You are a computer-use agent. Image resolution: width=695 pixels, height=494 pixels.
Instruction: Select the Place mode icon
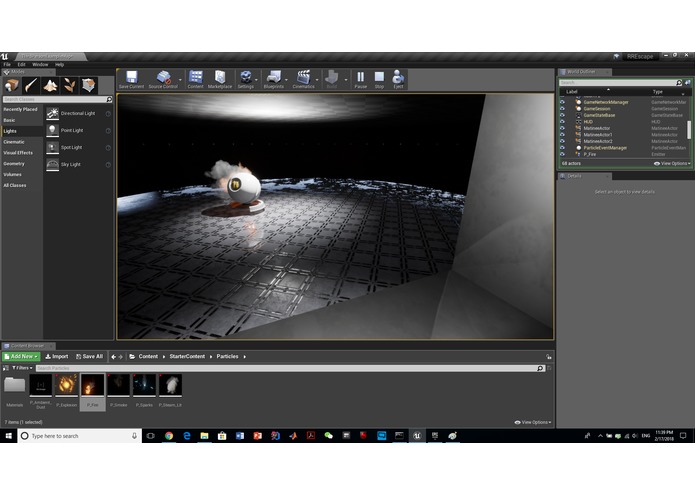tap(12, 85)
